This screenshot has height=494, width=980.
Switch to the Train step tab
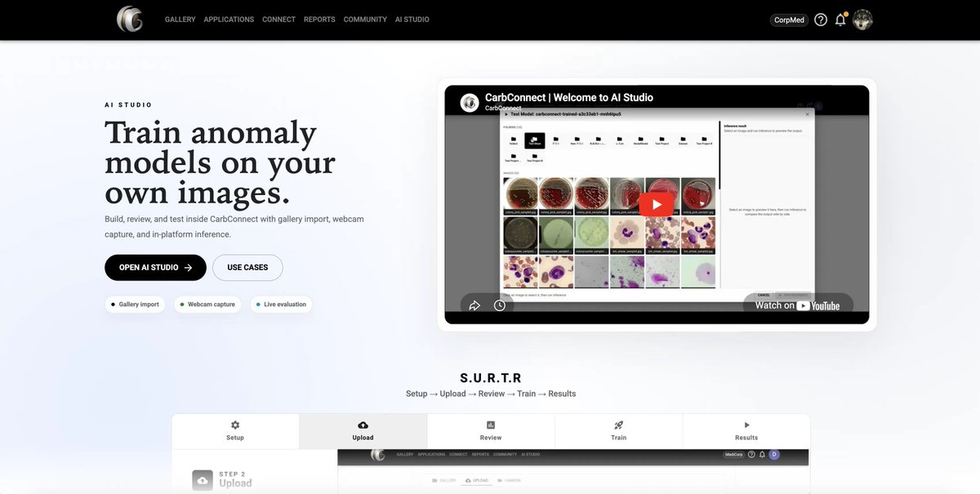[x=619, y=431]
